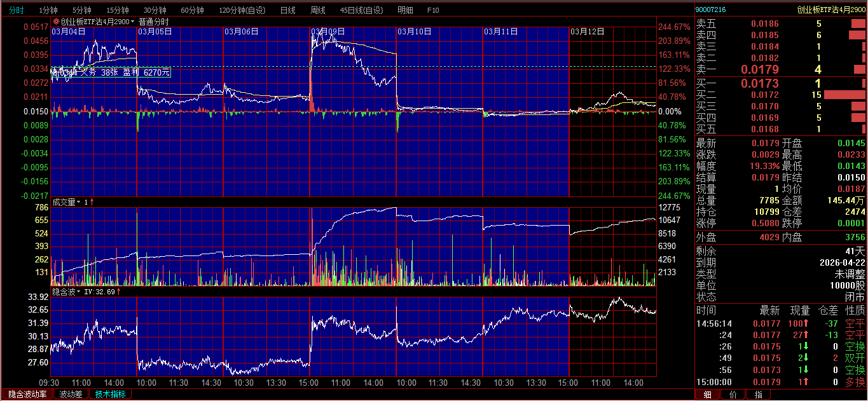The height and width of the screenshot is (401, 868).
Task: Click the 卖二 price 0.0182
Action: 765,58
